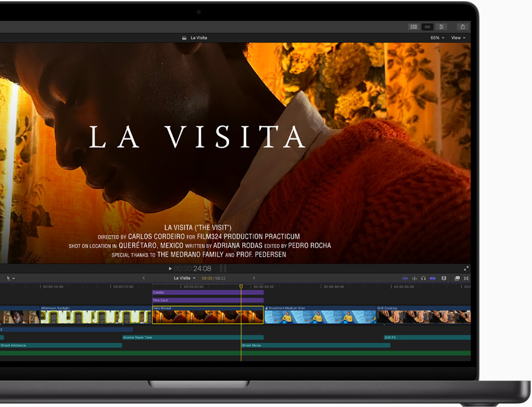Open the browser grid view icon

[x=414, y=27]
